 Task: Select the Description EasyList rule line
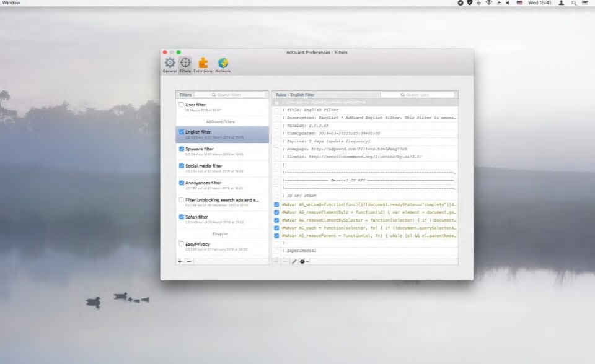(x=365, y=118)
